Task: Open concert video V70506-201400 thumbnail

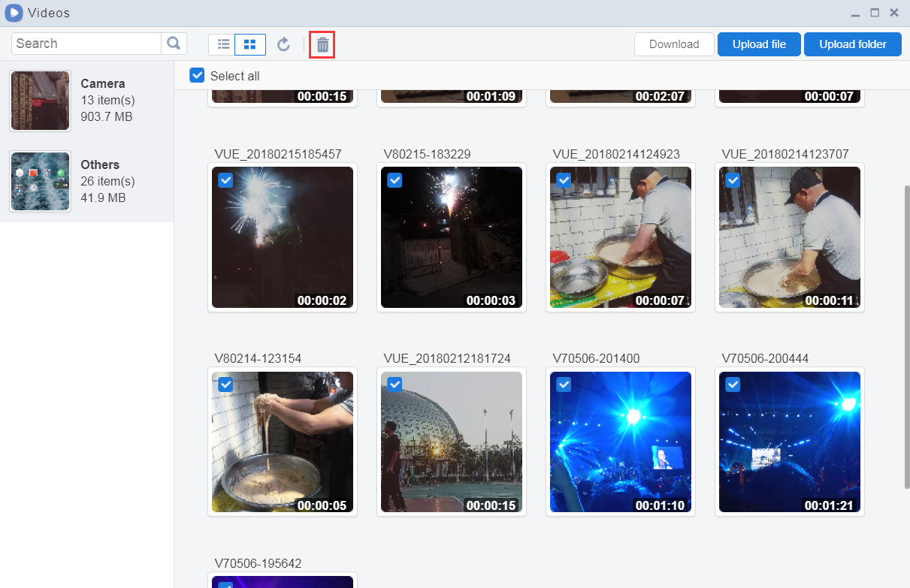Action: coord(621,442)
